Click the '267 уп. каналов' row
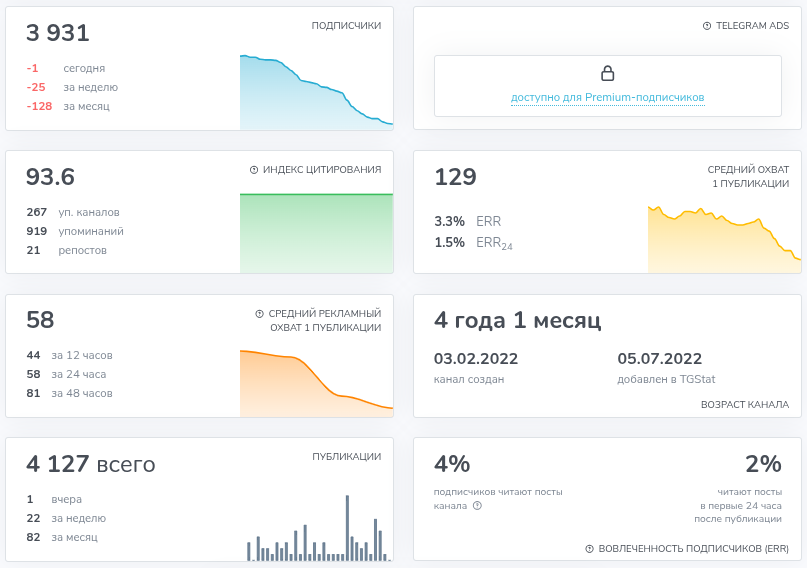The width and height of the screenshot is (807, 568). point(73,212)
